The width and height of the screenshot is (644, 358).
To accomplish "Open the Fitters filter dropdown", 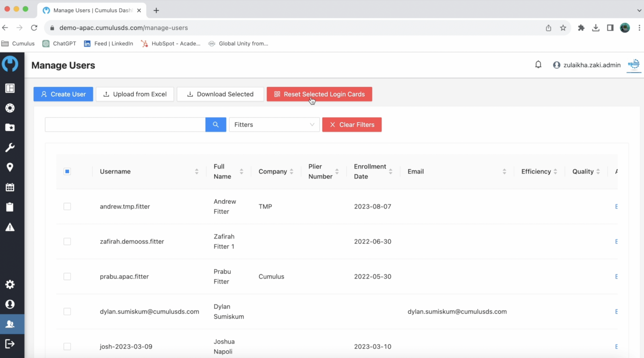I will coord(274,124).
